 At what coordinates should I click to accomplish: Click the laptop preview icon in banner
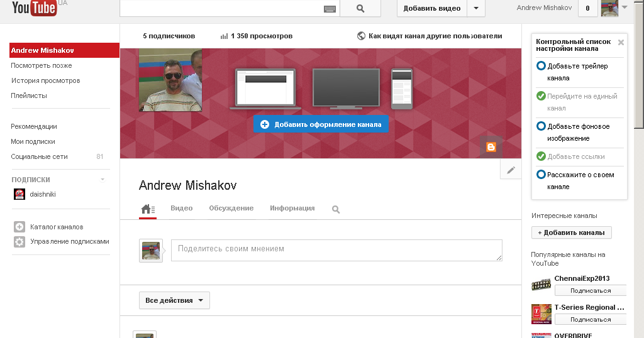[265, 89]
